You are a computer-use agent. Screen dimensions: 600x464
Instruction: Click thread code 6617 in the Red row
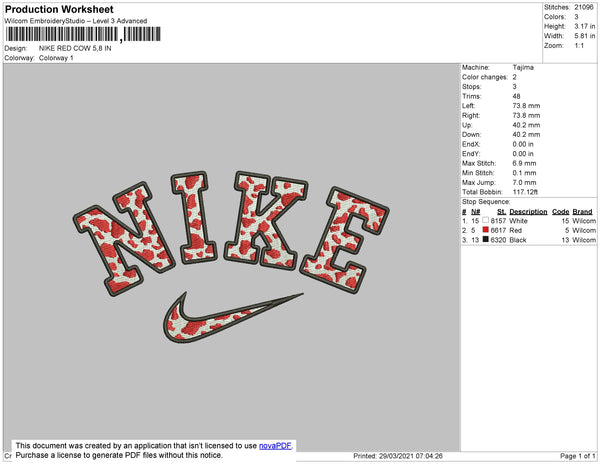tap(498, 230)
